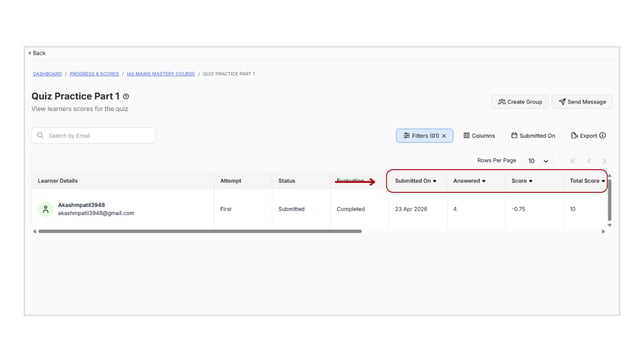The height and width of the screenshot is (362, 644).
Task: Click the 'Submitted' status cell
Action: point(291,209)
